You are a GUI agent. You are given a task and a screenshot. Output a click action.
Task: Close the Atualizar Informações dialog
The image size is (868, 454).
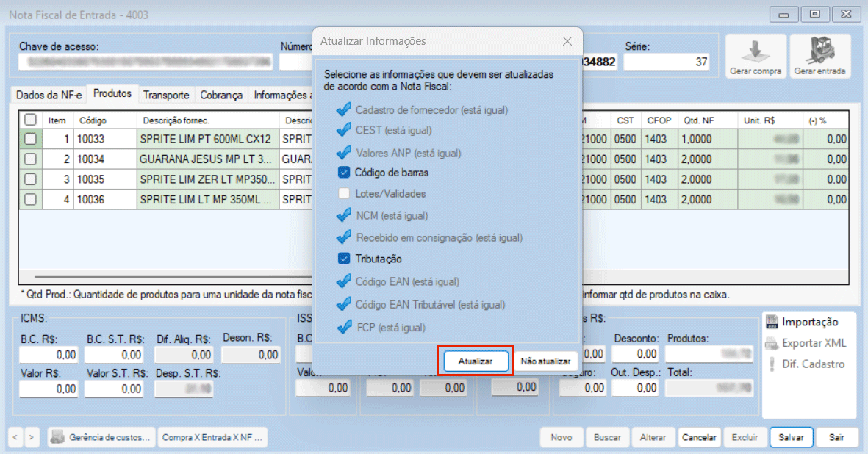pos(567,41)
